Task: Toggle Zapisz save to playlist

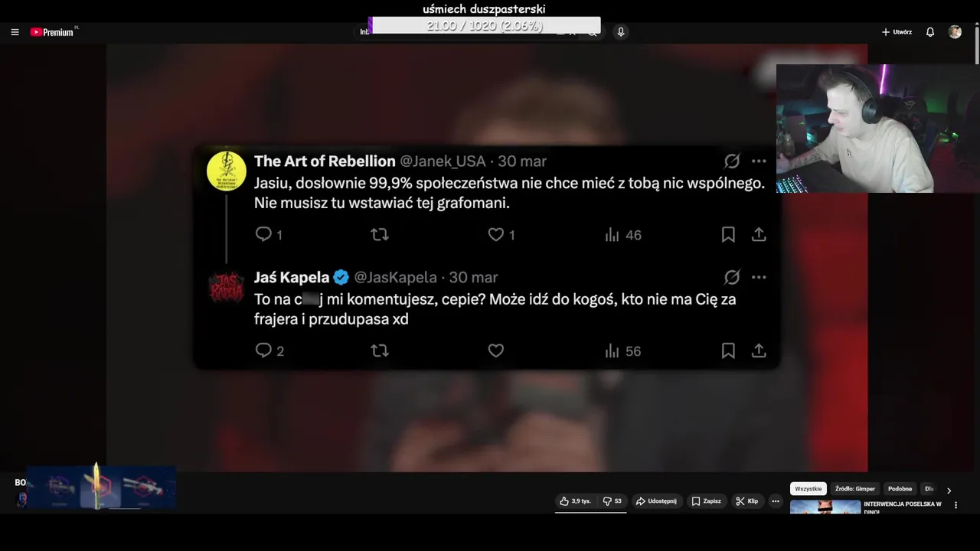Action: coord(706,501)
